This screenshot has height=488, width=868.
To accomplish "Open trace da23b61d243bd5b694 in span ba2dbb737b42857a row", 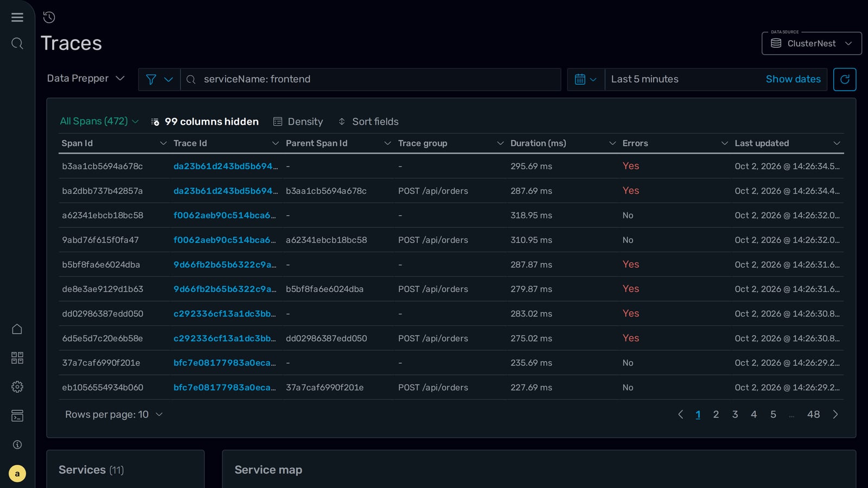I will click(x=226, y=190).
